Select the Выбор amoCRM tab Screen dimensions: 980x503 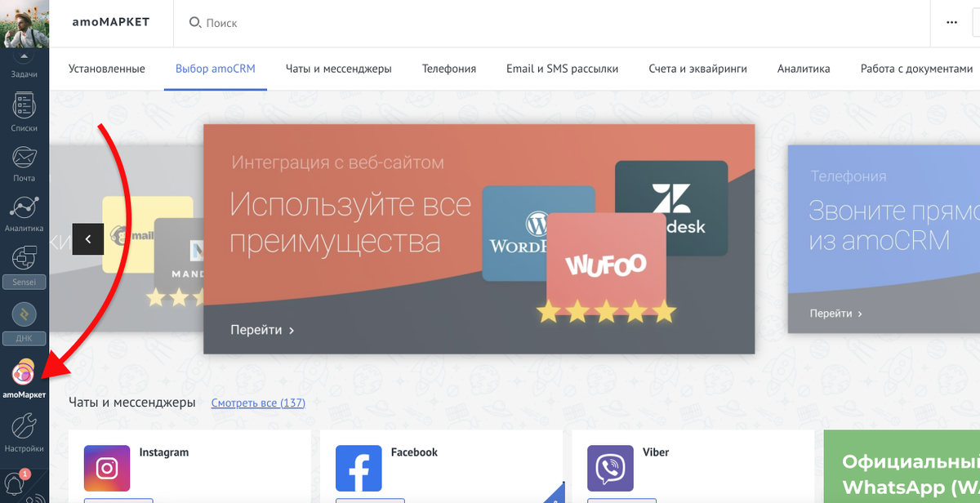tap(216, 69)
